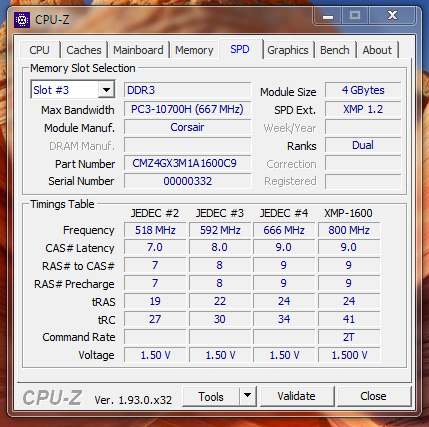Switch to the Caches tab
The width and height of the screenshot is (429, 427).
(x=84, y=50)
